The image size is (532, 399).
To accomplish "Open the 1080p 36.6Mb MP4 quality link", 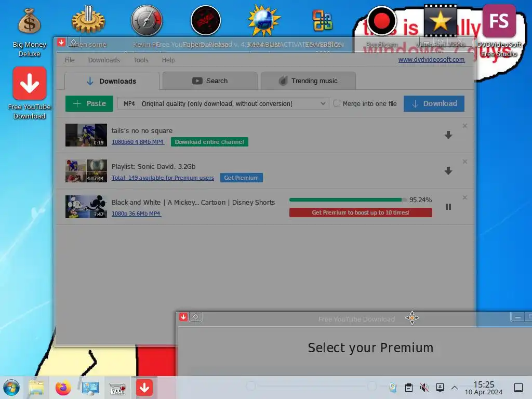I will pos(136,214).
